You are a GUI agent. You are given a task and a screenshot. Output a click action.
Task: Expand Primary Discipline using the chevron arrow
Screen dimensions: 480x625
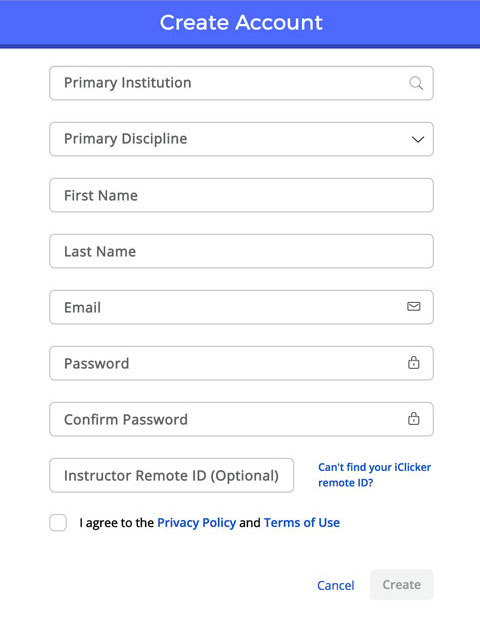(x=417, y=140)
